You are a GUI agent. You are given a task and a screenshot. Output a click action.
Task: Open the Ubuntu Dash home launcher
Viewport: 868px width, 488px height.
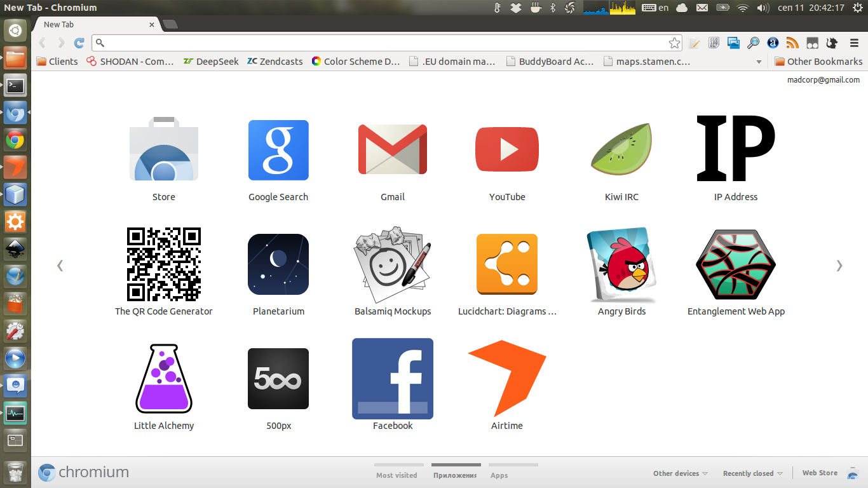tap(15, 30)
